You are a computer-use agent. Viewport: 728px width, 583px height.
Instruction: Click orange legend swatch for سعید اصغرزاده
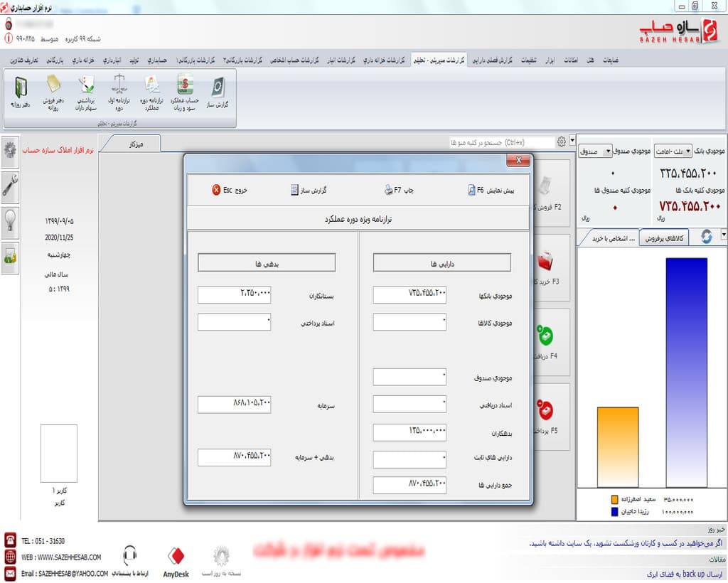pos(615,499)
